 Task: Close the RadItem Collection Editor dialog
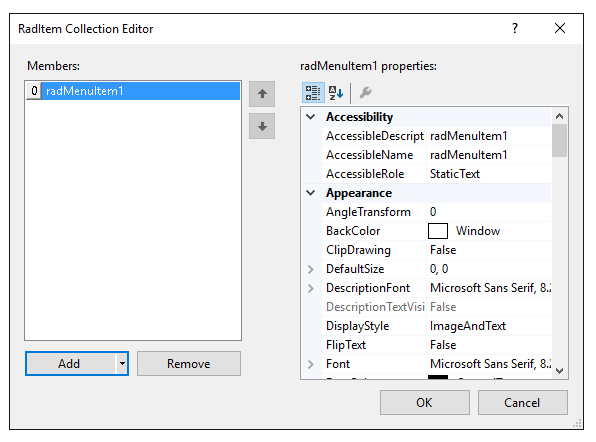(x=560, y=28)
